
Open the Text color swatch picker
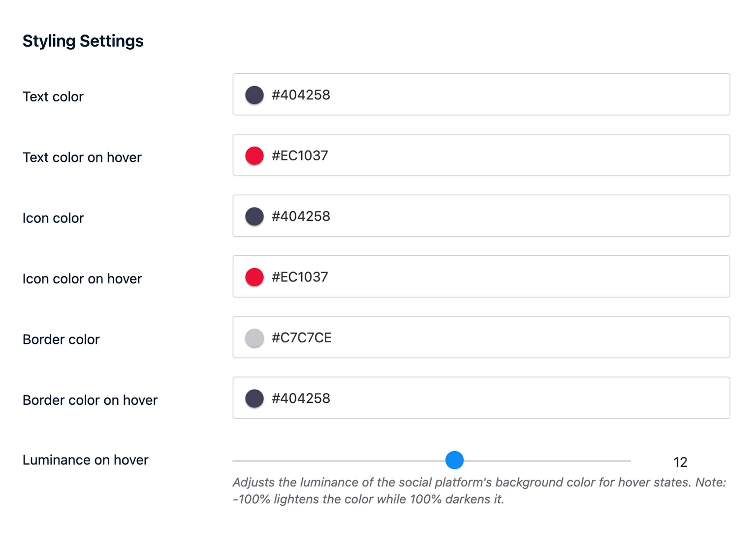[x=254, y=94]
